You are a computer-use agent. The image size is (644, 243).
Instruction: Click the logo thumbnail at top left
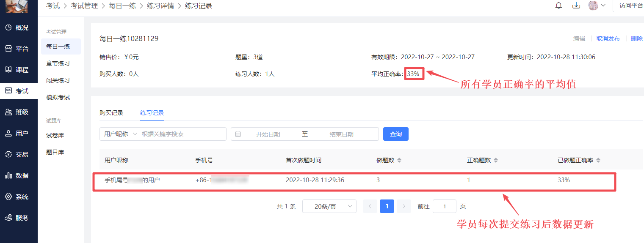coord(17,6)
